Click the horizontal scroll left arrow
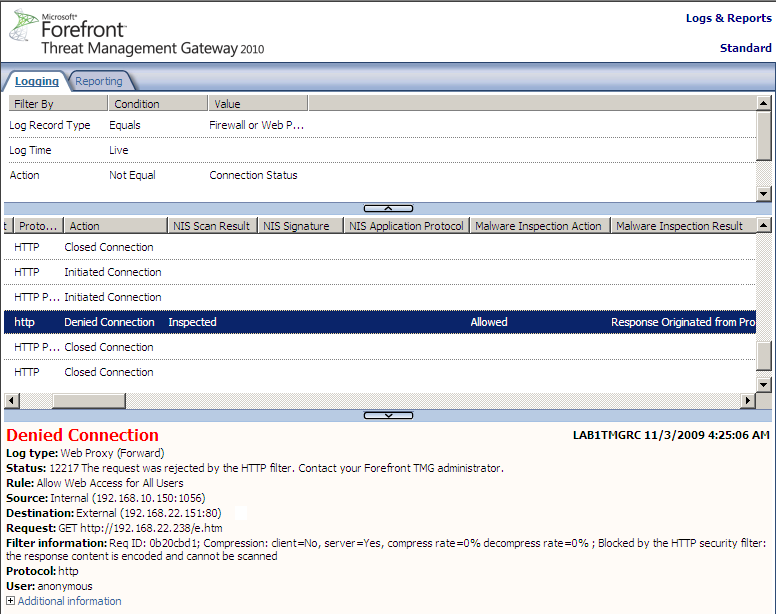 point(12,400)
